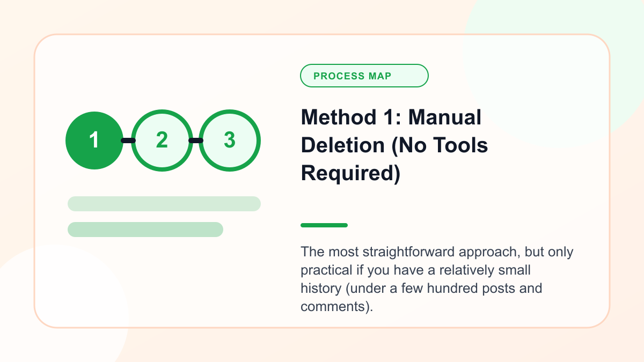
Task: Click the word "Required)" in the heading
Action: 350,174
